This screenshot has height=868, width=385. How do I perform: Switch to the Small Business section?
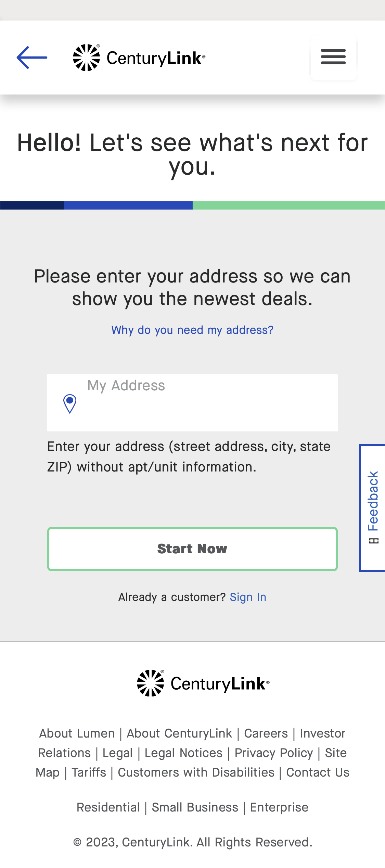coord(194,807)
